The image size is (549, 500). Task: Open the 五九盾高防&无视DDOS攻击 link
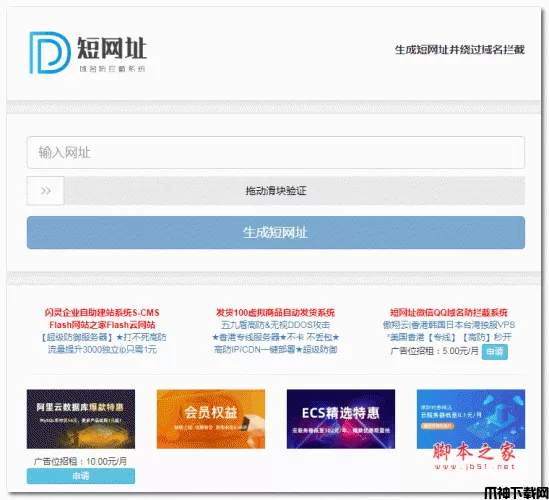coord(275,325)
